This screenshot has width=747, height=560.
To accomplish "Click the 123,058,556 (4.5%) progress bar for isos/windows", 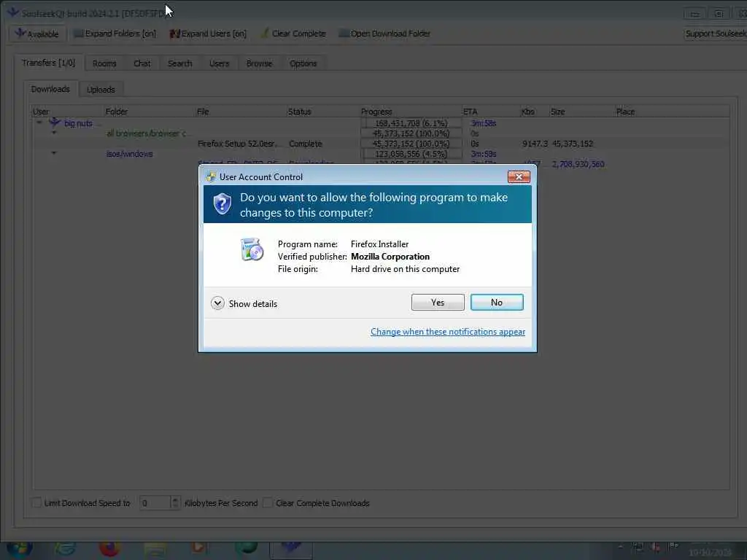I will pos(411,154).
